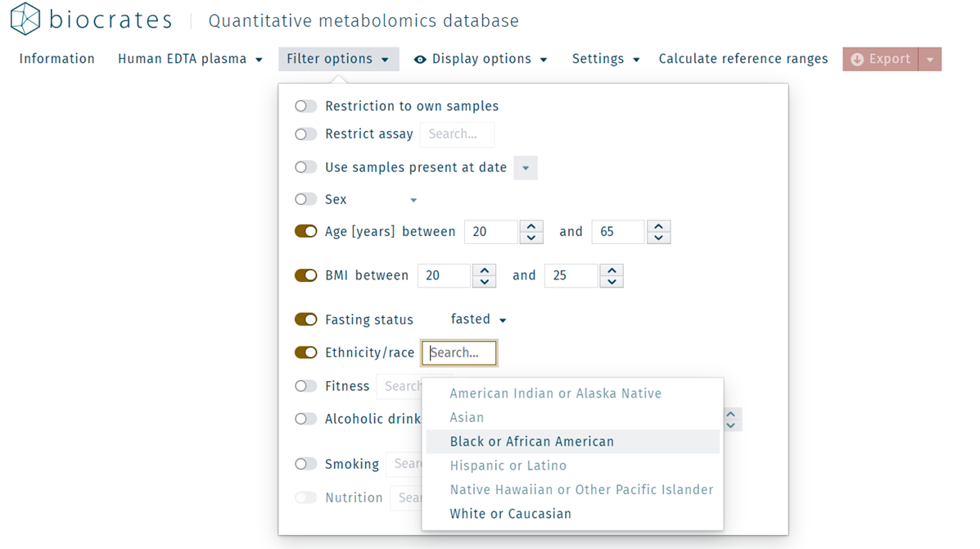
Task: Disable the Fasting status toggle
Action: click(x=305, y=320)
